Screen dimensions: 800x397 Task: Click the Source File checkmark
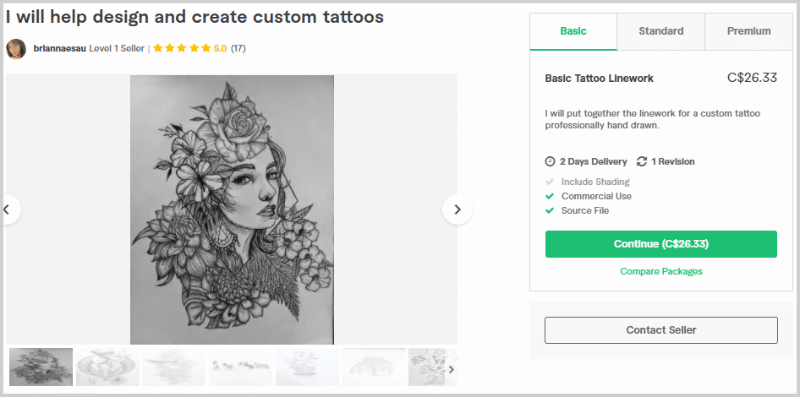tap(549, 210)
